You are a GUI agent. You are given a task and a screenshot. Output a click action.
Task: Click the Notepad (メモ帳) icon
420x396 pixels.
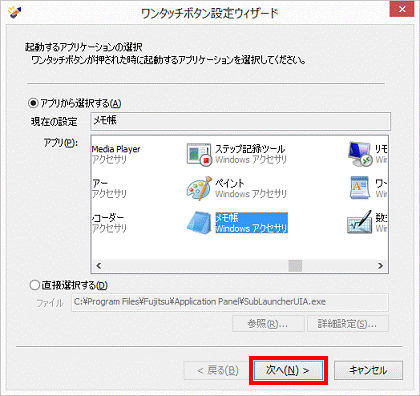(x=199, y=222)
